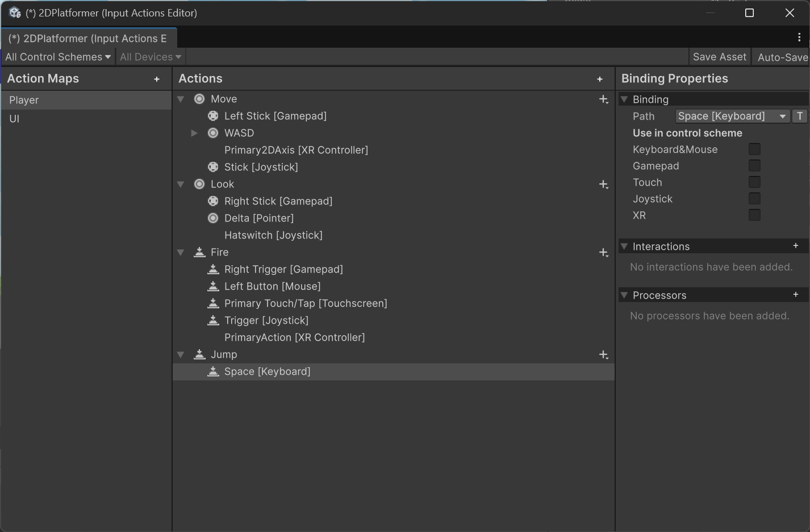Add binding to the Fire action

coord(603,253)
